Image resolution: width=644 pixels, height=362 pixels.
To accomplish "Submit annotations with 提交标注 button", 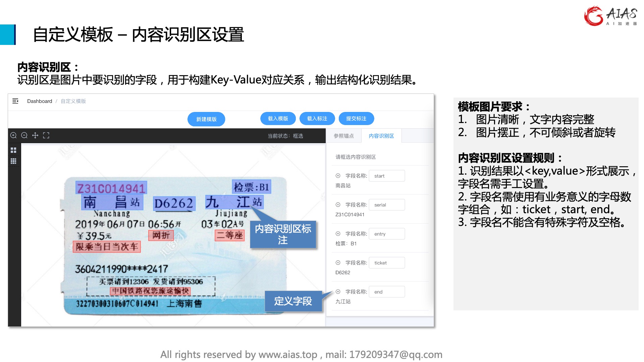I will tap(356, 118).
